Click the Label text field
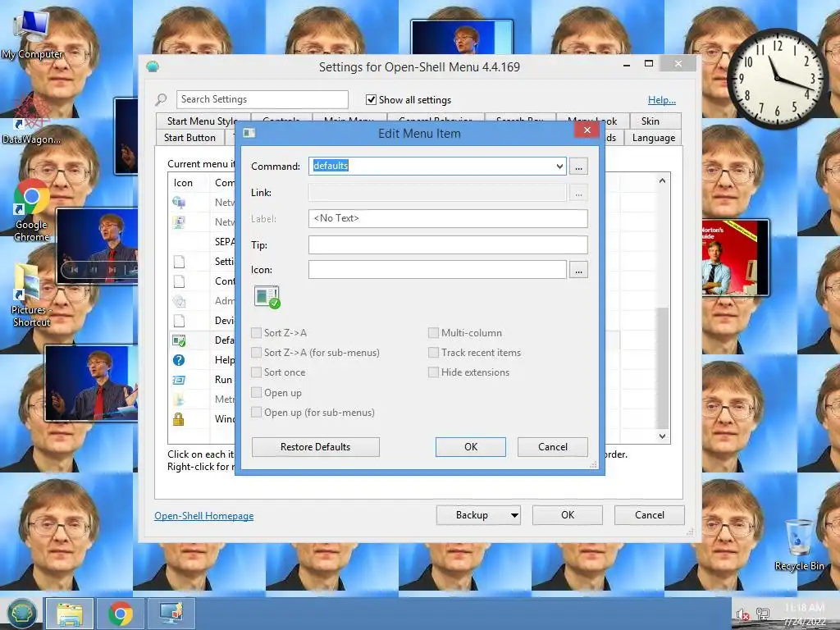 click(448, 218)
